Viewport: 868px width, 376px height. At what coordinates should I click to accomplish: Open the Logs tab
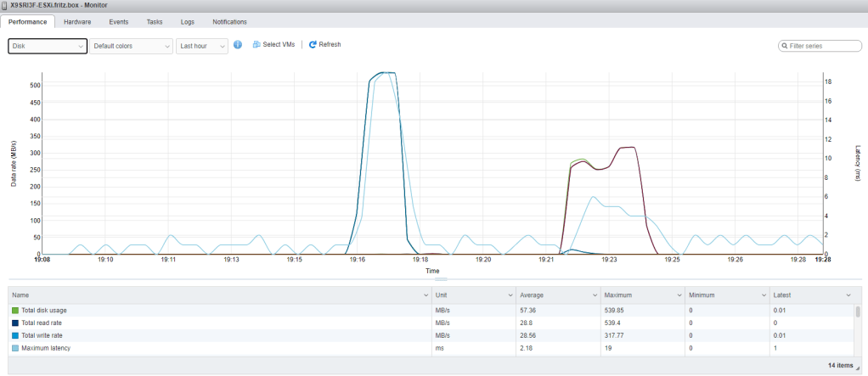tap(187, 22)
